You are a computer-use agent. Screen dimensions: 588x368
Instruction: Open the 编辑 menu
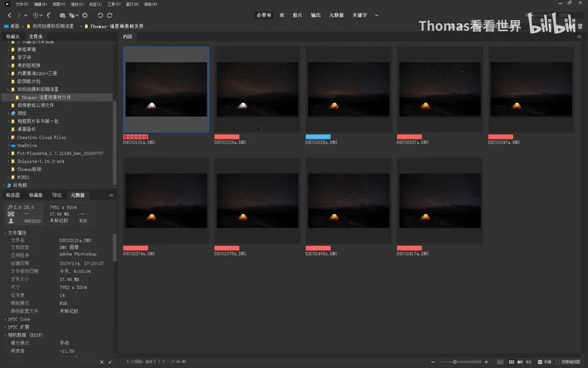pyautogui.click(x=40, y=4)
